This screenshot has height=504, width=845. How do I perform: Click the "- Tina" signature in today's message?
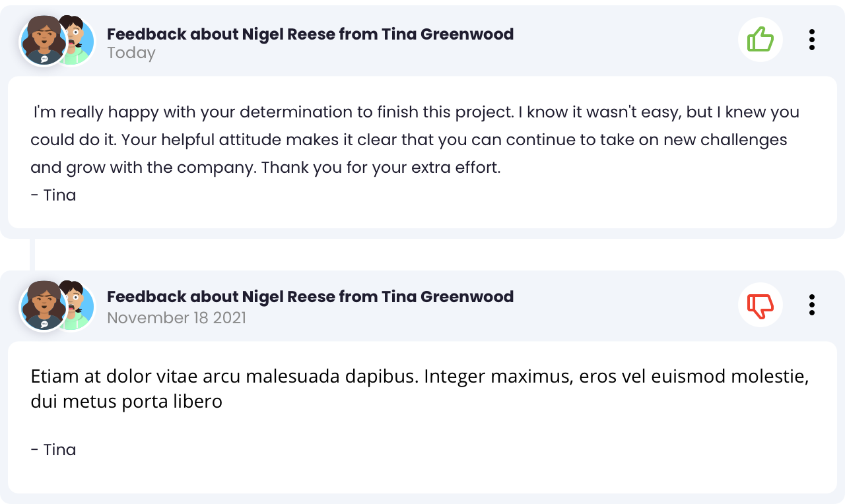(x=53, y=195)
